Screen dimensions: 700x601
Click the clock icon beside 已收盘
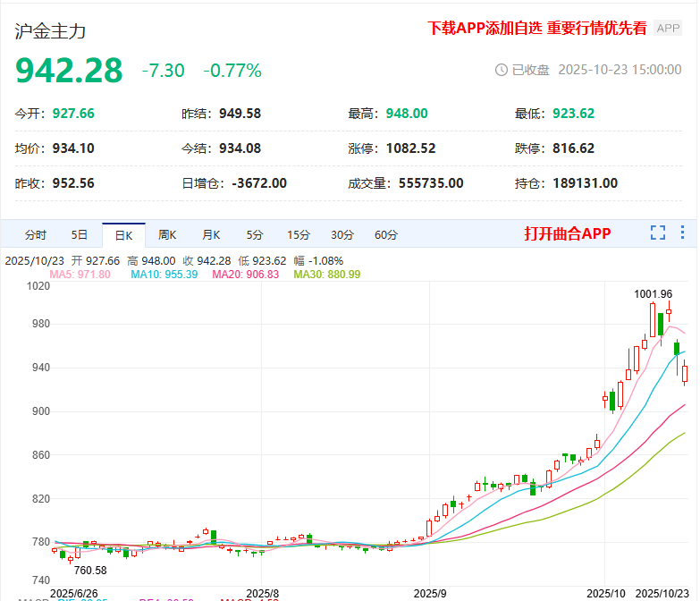[x=501, y=70]
